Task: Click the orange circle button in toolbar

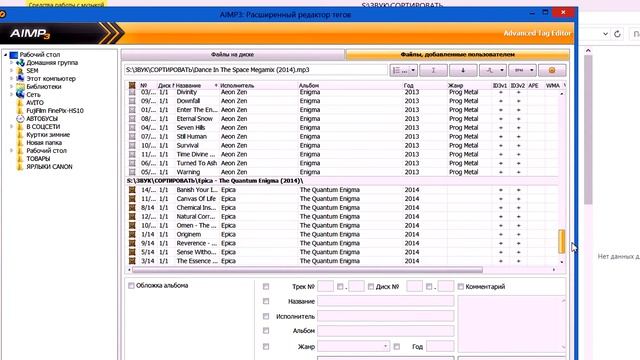Action: click(552, 70)
